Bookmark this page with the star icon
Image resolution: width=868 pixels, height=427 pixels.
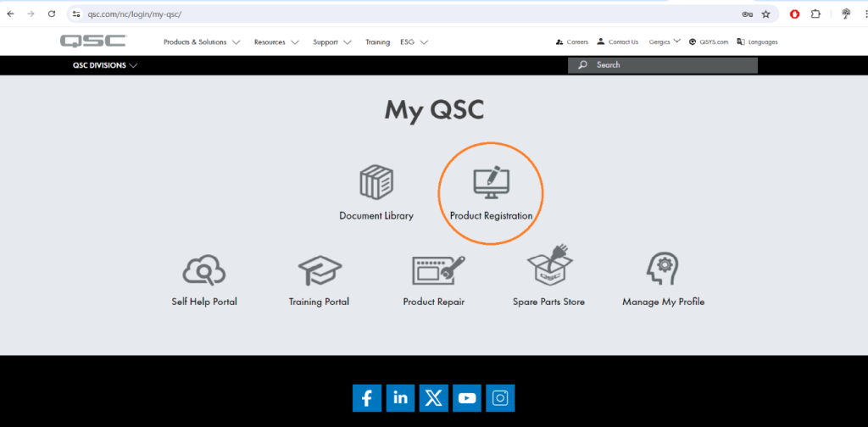coord(765,14)
